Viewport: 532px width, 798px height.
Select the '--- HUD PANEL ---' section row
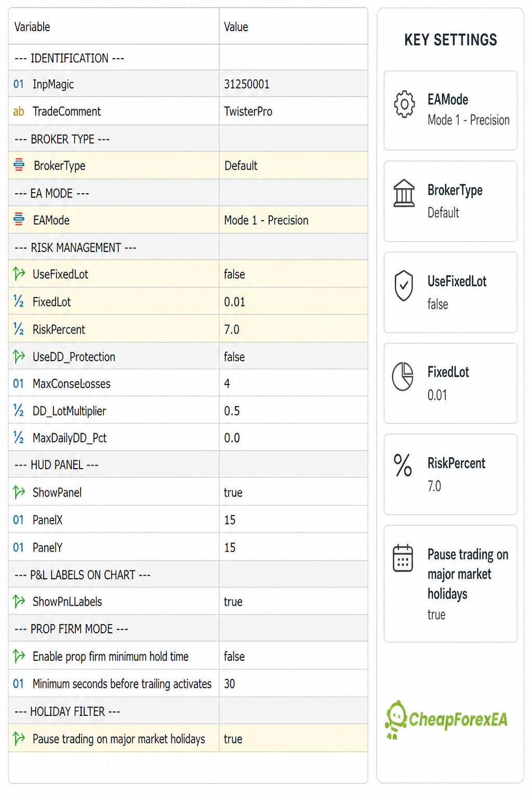[188, 464]
